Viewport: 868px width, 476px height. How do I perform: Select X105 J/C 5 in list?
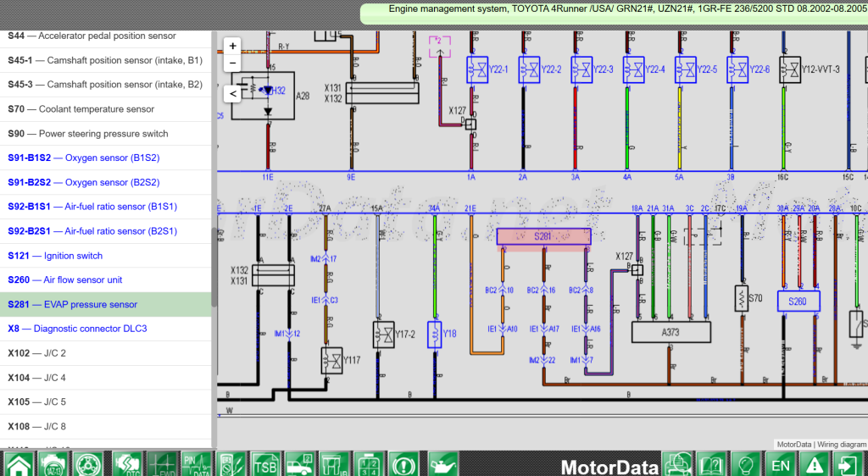click(106, 402)
